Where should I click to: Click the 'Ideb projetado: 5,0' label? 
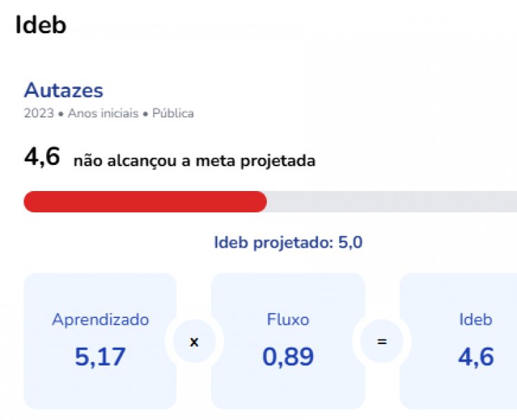click(x=288, y=243)
